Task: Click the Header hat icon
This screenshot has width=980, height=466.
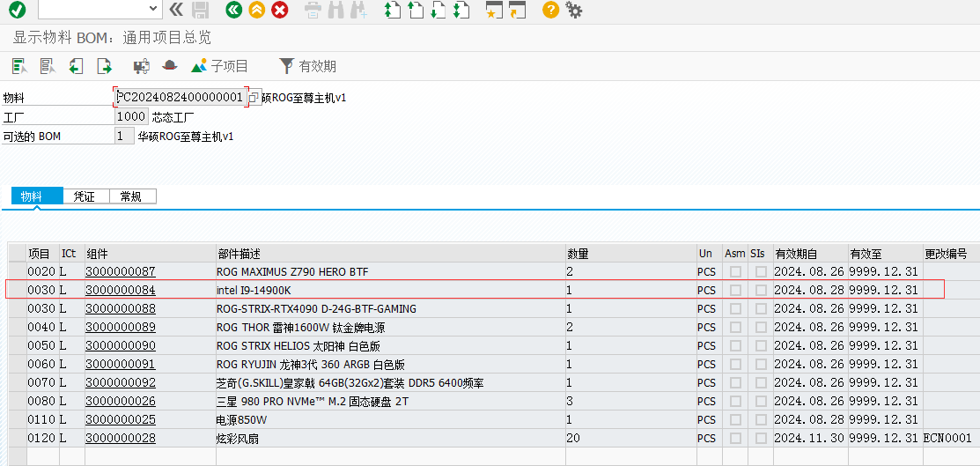Action: pyautogui.click(x=170, y=66)
